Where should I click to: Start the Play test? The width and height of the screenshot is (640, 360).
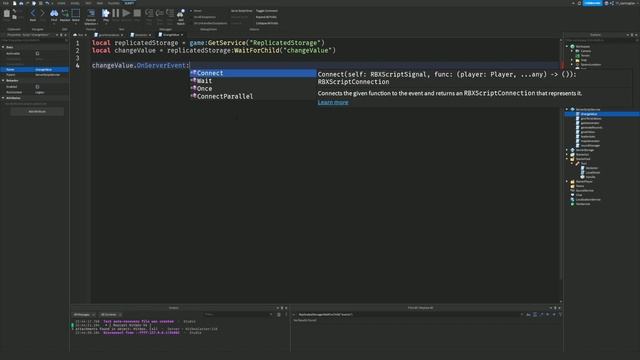point(106,13)
